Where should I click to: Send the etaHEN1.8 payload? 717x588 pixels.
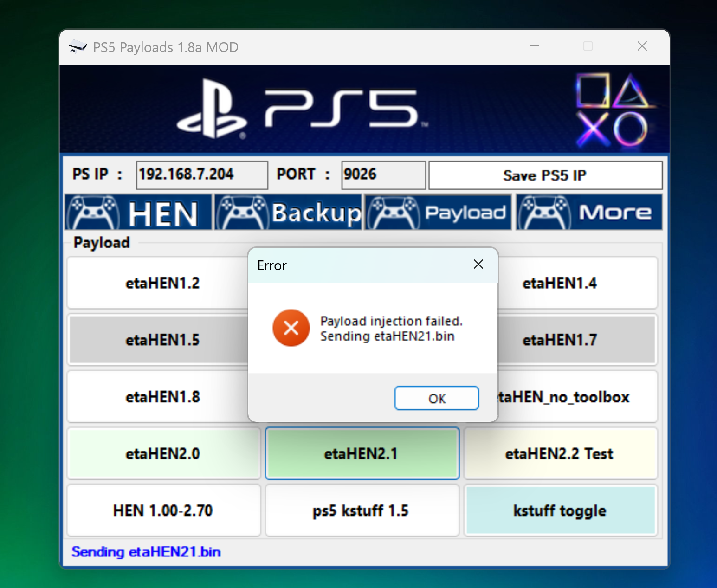click(158, 397)
